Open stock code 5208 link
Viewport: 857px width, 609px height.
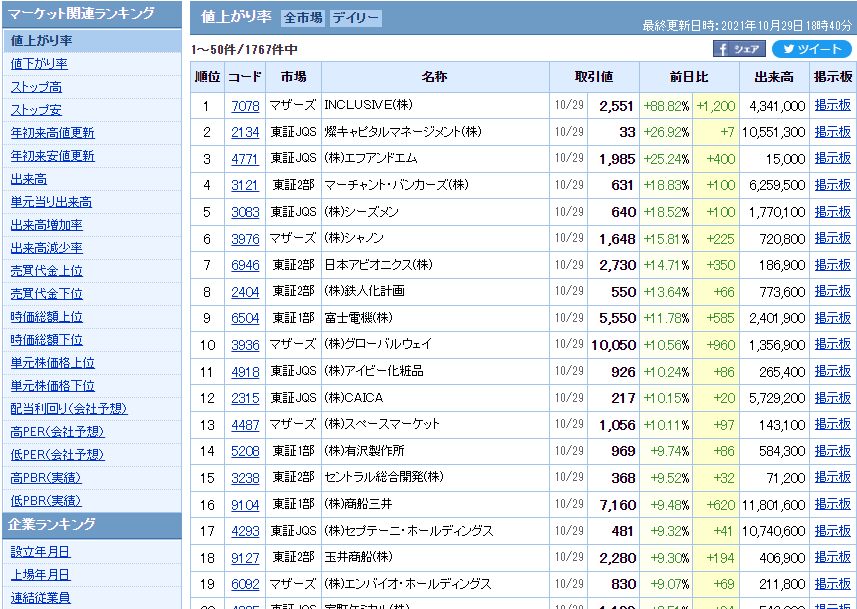(245, 452)
